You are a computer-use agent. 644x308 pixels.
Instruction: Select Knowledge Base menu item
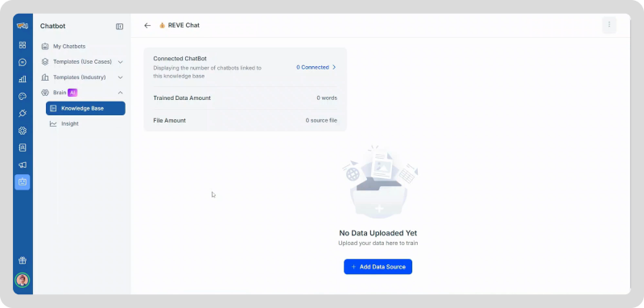(85, 109)
